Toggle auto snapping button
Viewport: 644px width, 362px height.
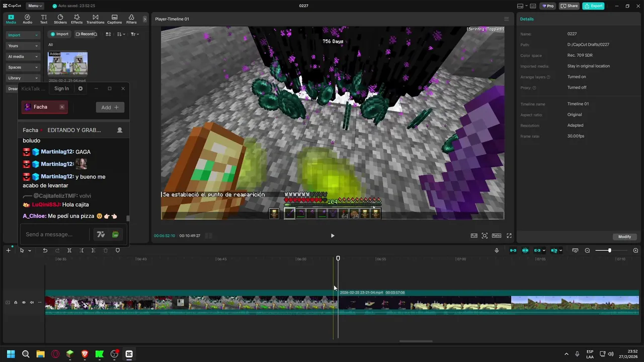pos(525,250)
